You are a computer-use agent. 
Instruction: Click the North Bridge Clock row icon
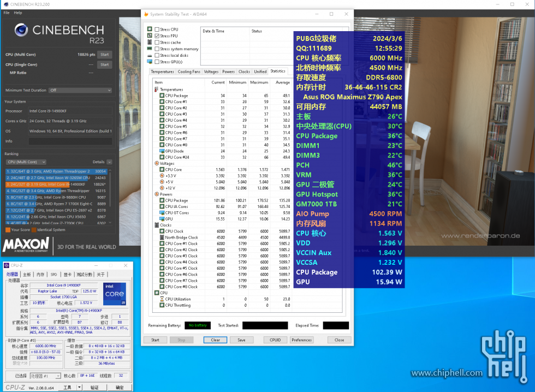(162, 237)
